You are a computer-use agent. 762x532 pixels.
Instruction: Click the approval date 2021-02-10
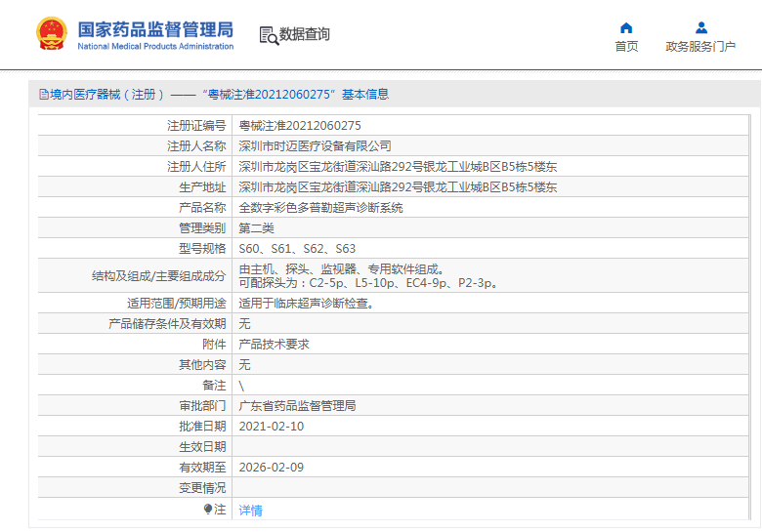272,427
